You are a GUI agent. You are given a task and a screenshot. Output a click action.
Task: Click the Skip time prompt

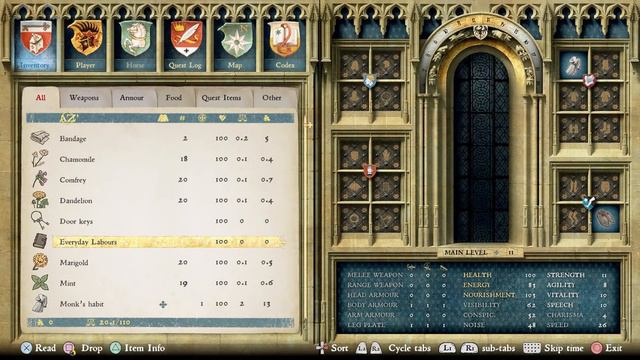pyautogui.click(x=553, y=348)
